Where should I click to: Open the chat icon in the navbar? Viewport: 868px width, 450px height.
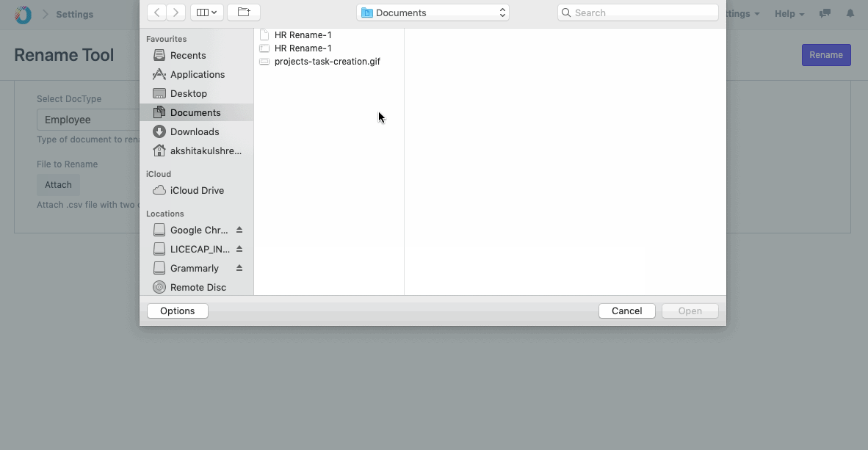[825, 14]
